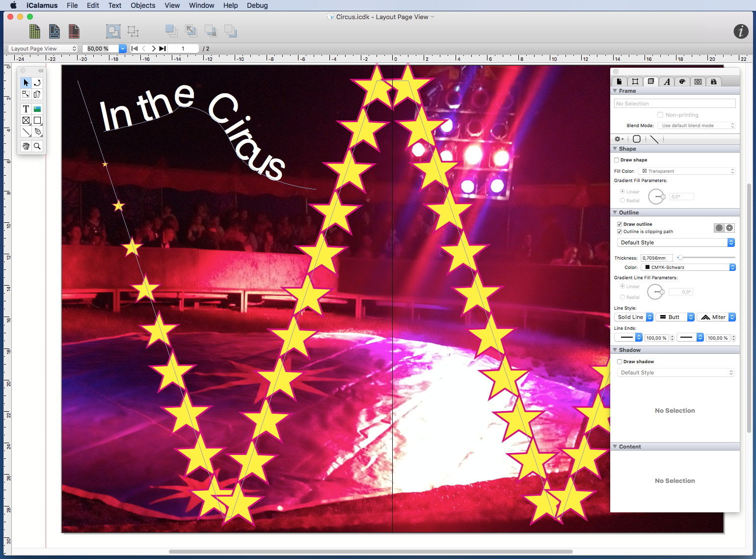Select the hand pan tool
Screen dimensions: 756x559
coord(26,146)
